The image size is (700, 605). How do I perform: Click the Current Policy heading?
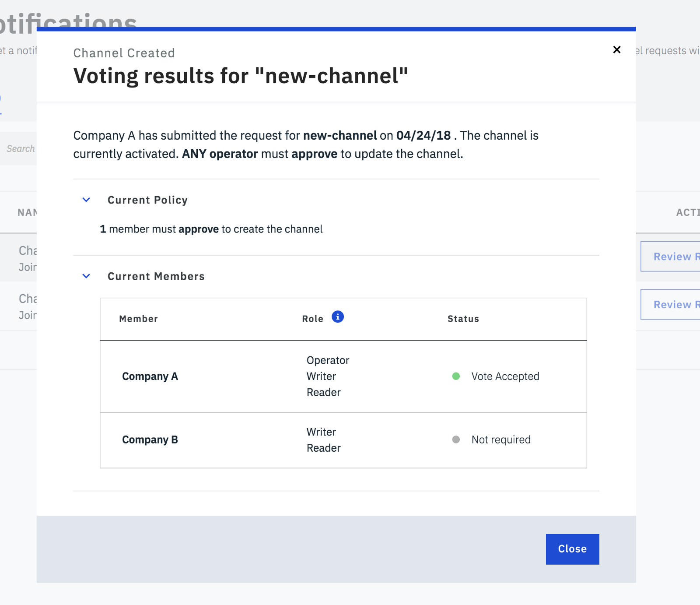pyautogui.click(x=147, y=200)
